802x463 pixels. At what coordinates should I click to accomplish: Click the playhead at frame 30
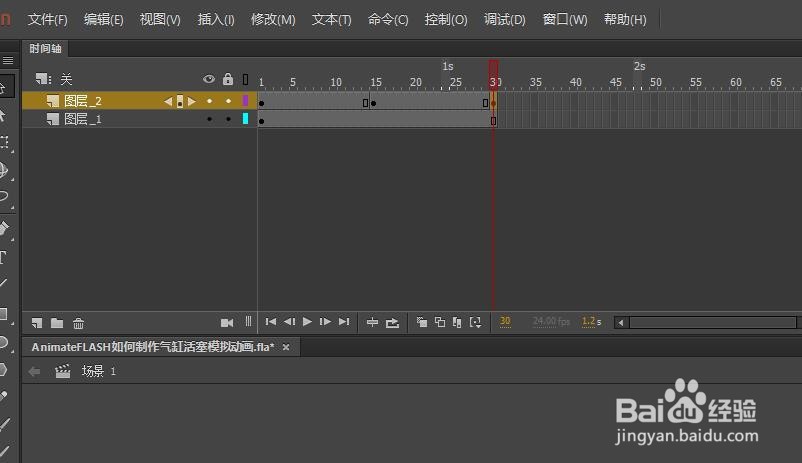tap(494, 75)
